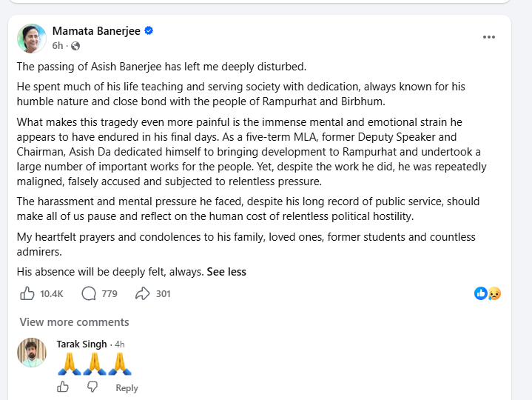Click the blue like reaction emoji

click(x=481, y=293)
